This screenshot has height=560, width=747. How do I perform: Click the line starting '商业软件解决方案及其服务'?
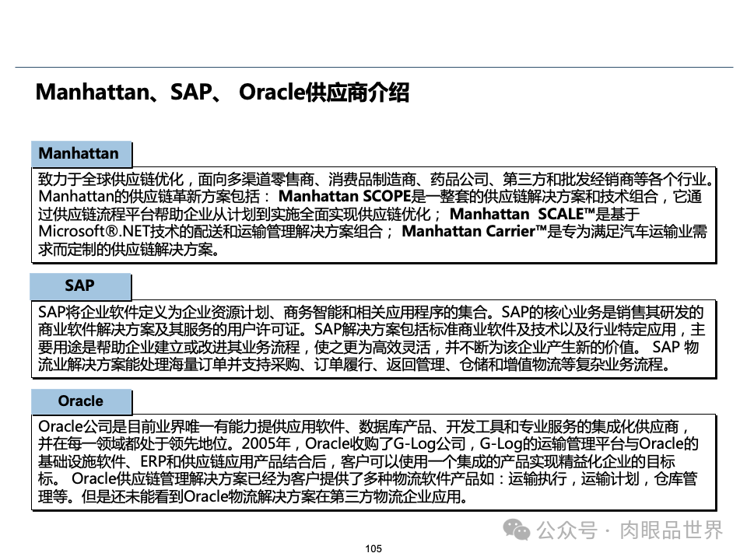point(372,330)
